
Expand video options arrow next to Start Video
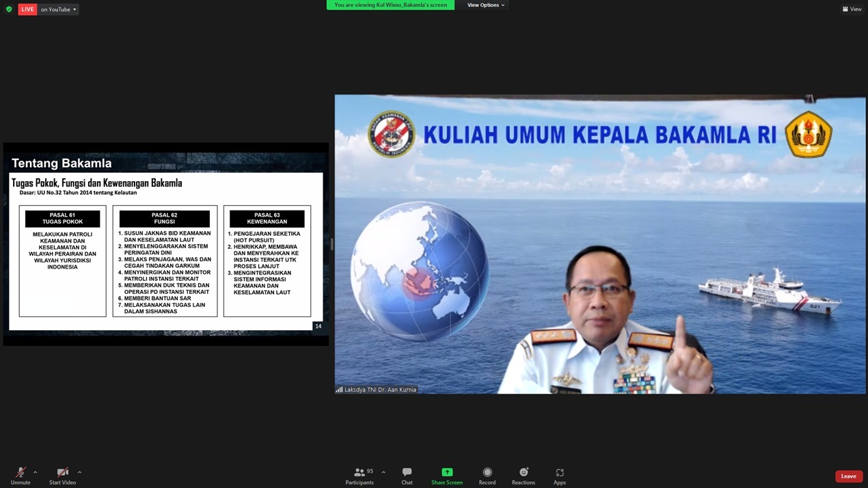tap(79, 472)
